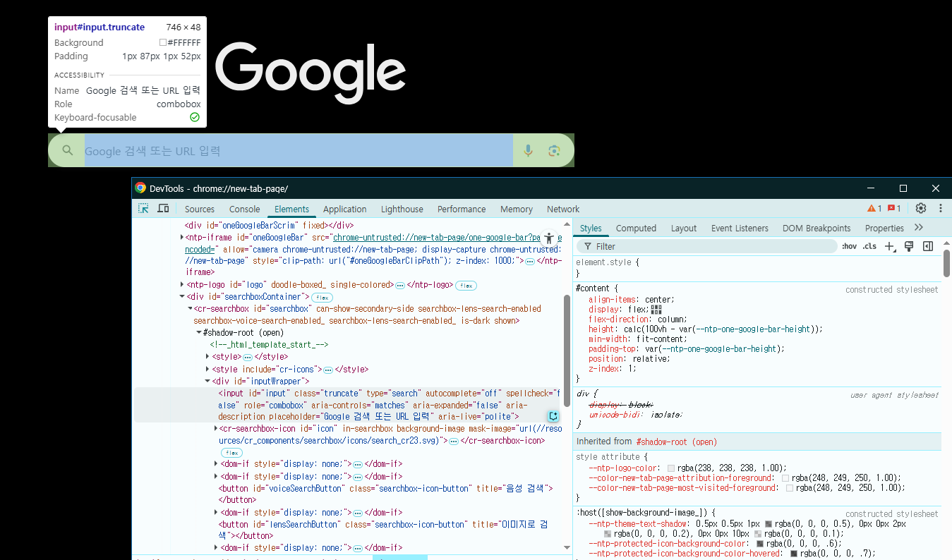Toggle element state with :hov
Viewport: 952px width, 560px height.
click(x=849, y=246)
